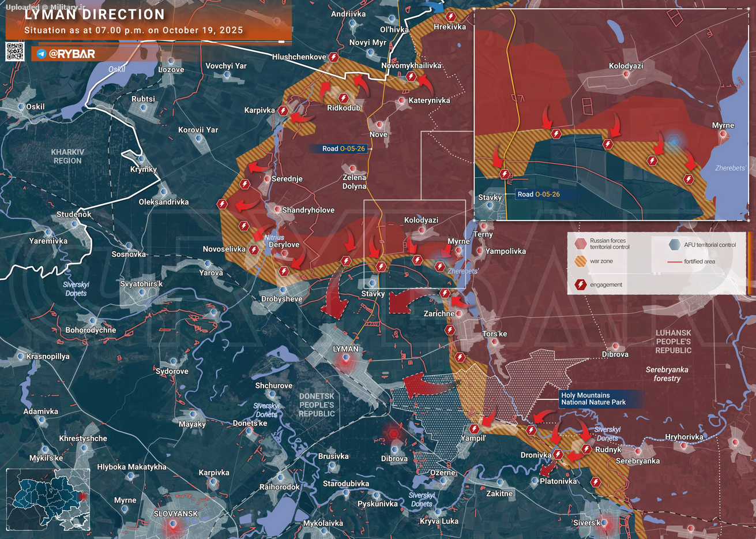The image size is (756, 539).
Task: Open the @RYBAR channel handle
Action: point(72,54)
